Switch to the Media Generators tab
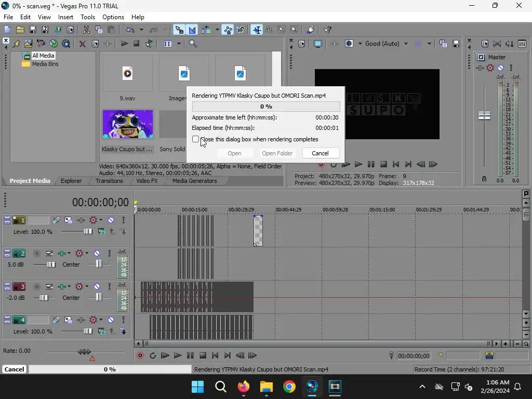The image size is (532, 399). [194, 181]
